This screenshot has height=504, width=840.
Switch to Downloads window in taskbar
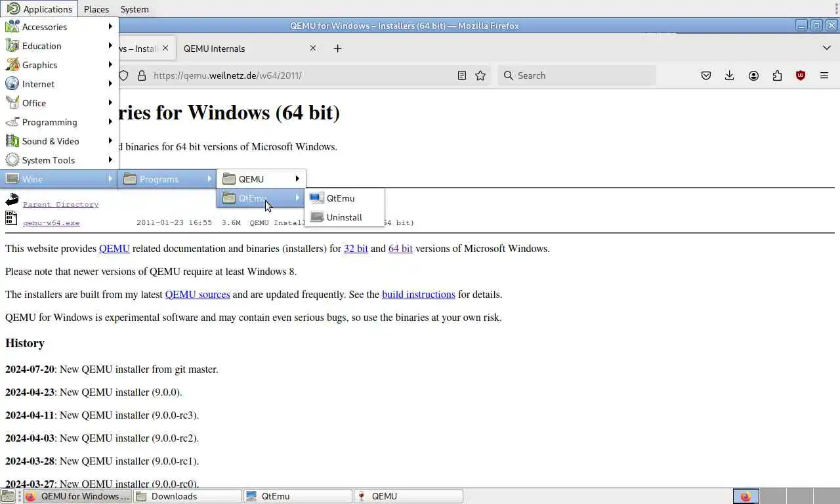187,496
